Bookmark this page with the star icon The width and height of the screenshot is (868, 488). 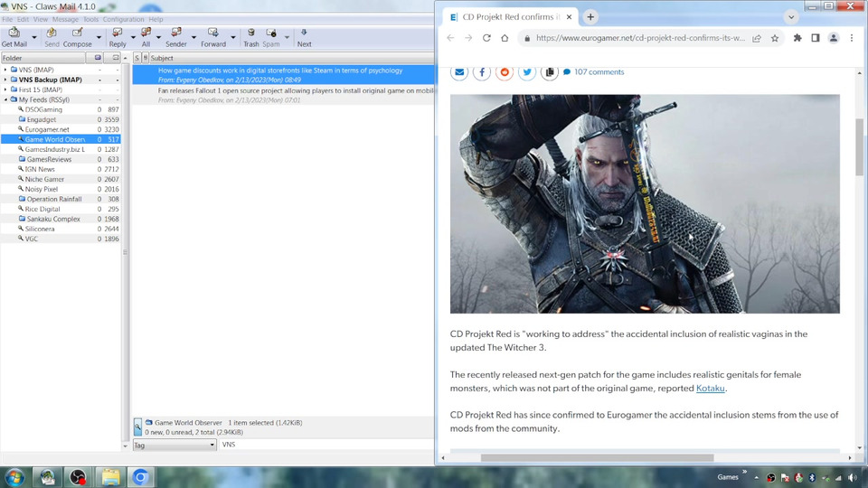coord(775,38)
